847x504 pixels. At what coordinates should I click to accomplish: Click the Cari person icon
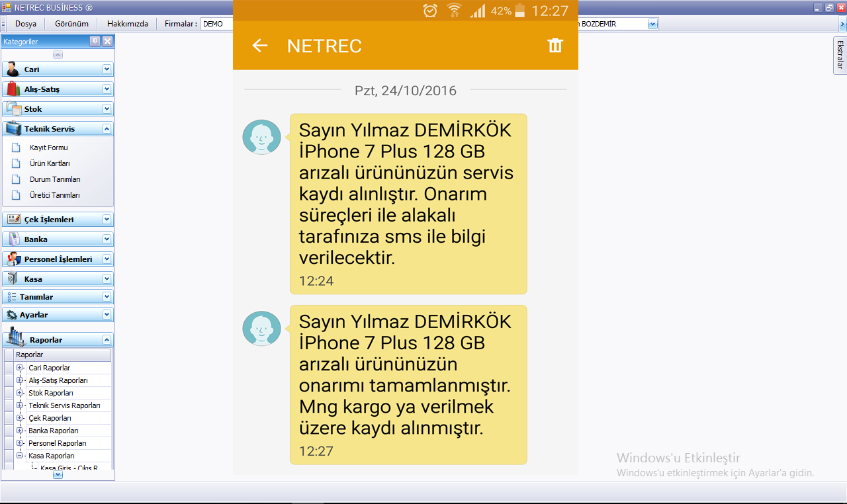[13, 69]
